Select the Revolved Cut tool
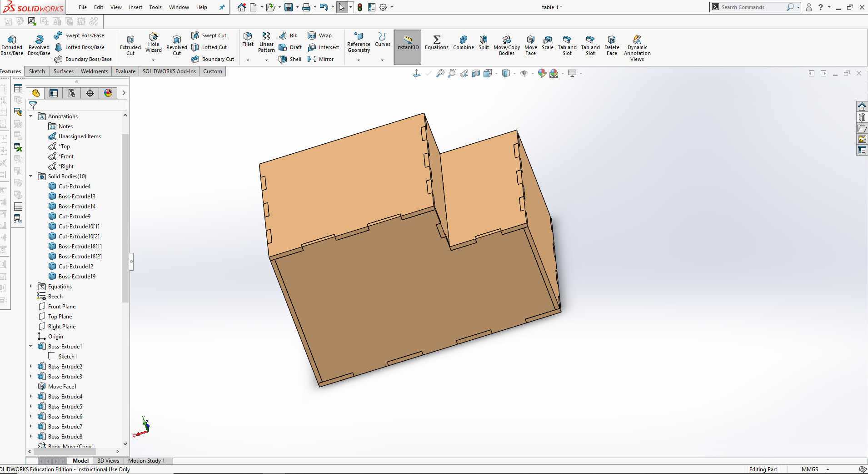The width and height of the screenshot is (868, 474). (x=177, y=45)
